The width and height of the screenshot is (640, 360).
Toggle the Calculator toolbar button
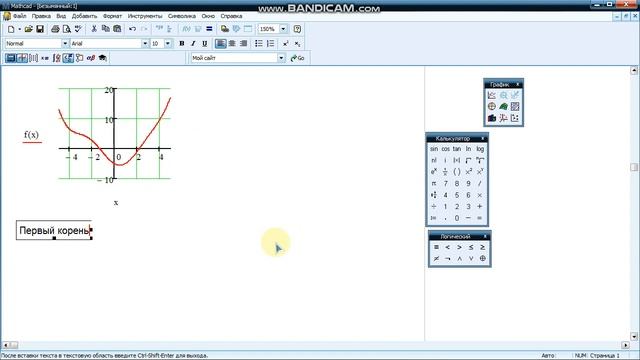11,58
